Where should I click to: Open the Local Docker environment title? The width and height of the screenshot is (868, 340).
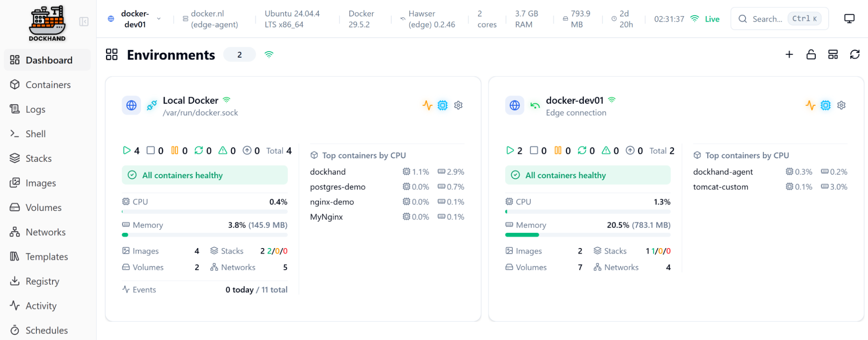click(x=191, y=100)
